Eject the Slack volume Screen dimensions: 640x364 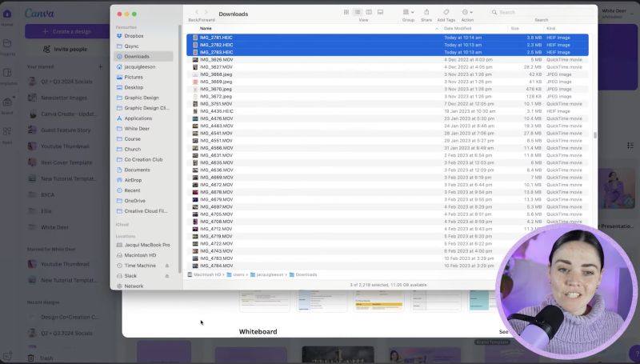click(x=167, y=276)
